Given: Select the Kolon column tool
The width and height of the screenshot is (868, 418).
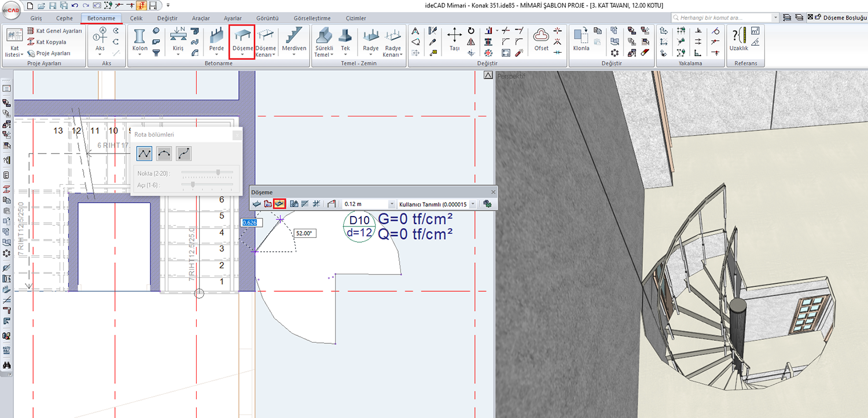Looking at the screenshot, I should click(x=139, y=41).
